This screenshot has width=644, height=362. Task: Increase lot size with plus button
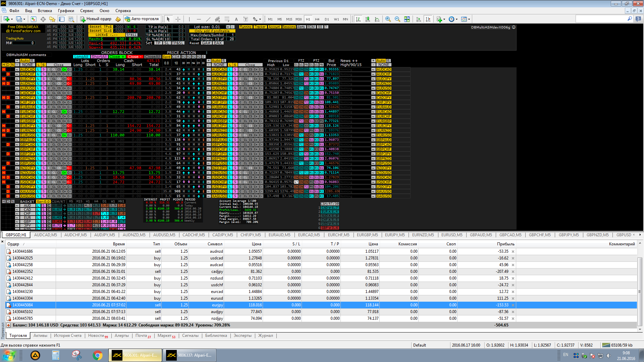[228, 27]
